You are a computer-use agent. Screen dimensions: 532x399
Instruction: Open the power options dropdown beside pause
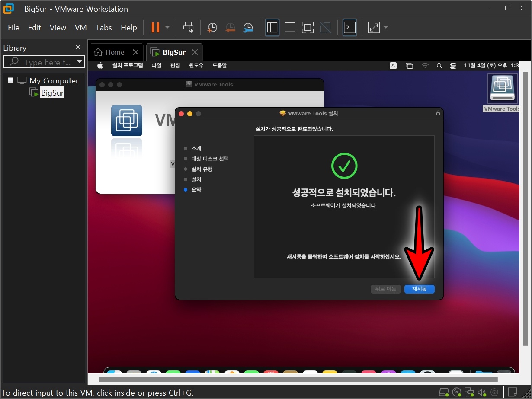coord(167,28)
